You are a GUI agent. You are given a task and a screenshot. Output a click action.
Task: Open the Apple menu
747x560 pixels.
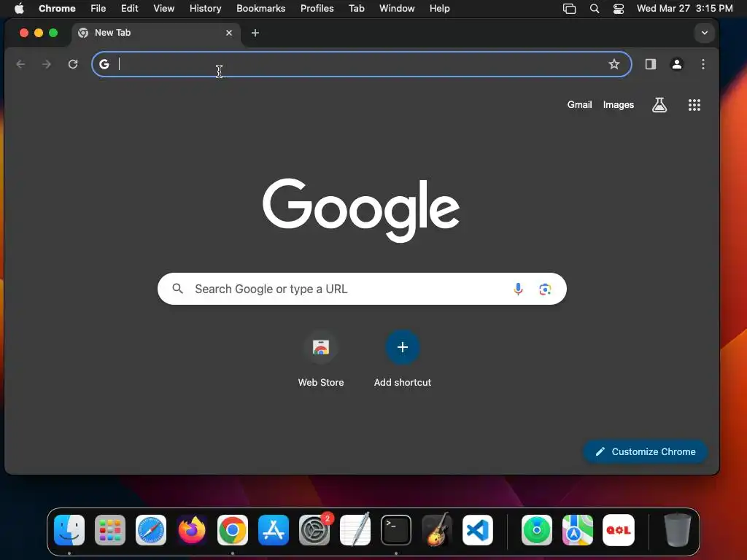coord(19,8)
